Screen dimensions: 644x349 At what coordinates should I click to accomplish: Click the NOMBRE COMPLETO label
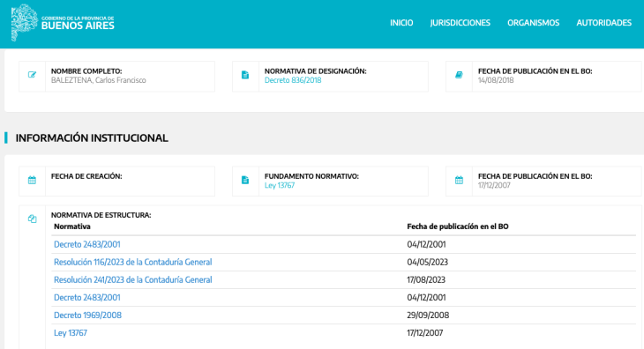point(86,71)
